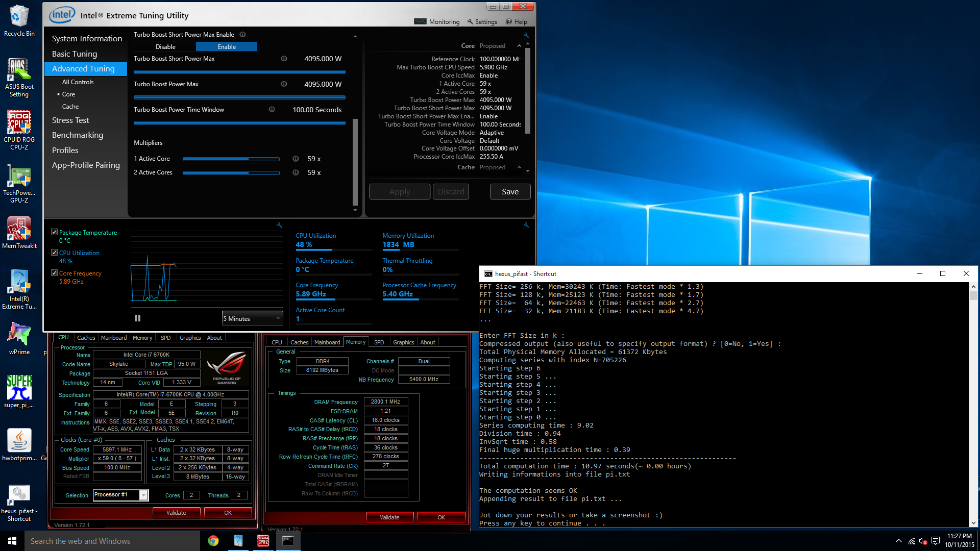Open Basic Tuning section
This screenshot has width=980, height=551.
coord(75,54)
